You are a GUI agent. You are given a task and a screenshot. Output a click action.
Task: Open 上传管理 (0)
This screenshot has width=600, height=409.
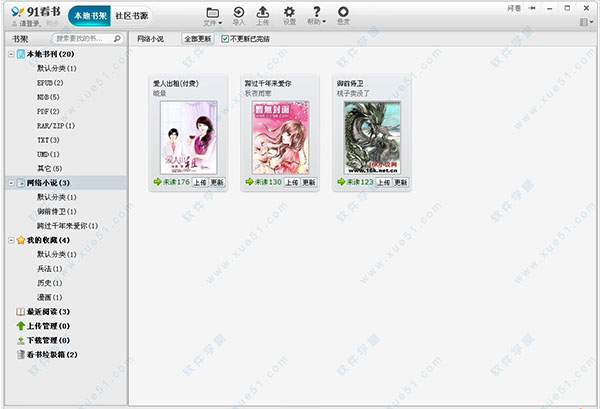pos(48,326)
